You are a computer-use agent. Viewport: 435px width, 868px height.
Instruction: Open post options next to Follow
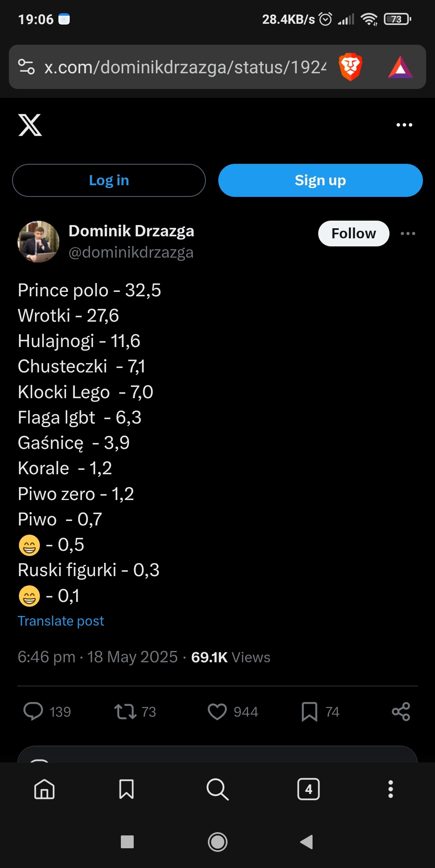click(408, 234)
